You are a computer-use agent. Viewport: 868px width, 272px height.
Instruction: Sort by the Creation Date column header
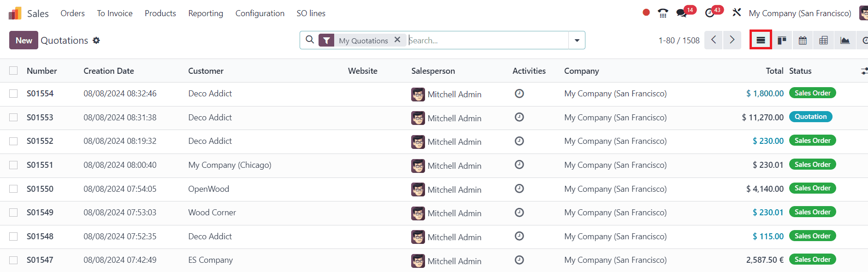pos(109,71)
